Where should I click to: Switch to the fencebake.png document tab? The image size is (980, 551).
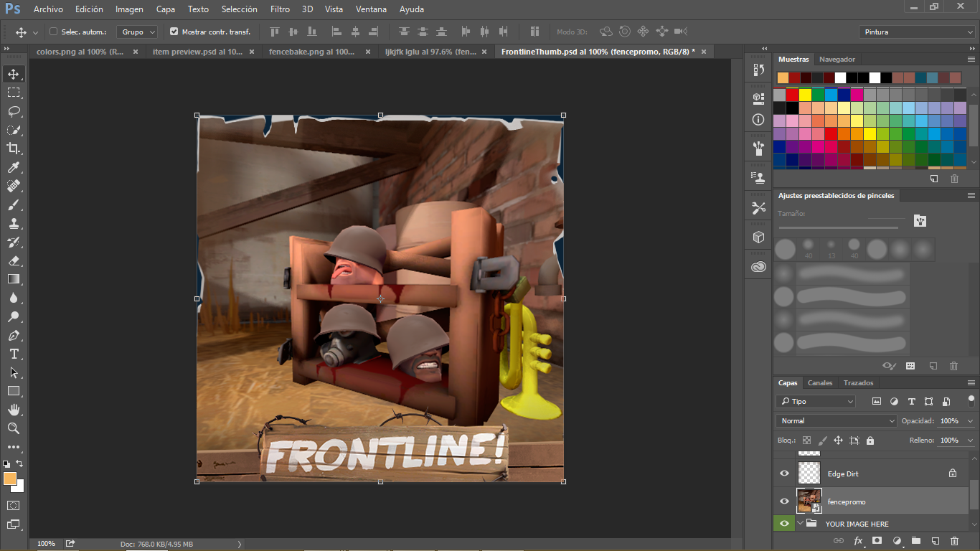pyautogui.click(x=312, y=52)
